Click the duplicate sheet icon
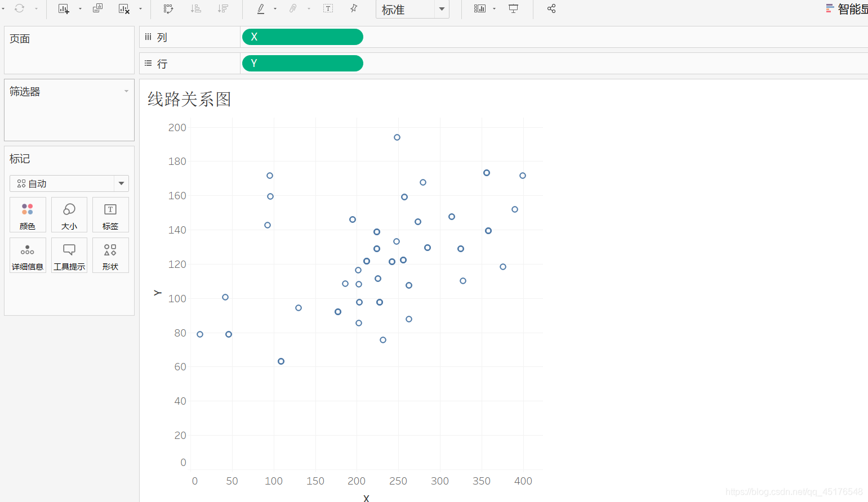868x502 pixels. click(97, 8)
